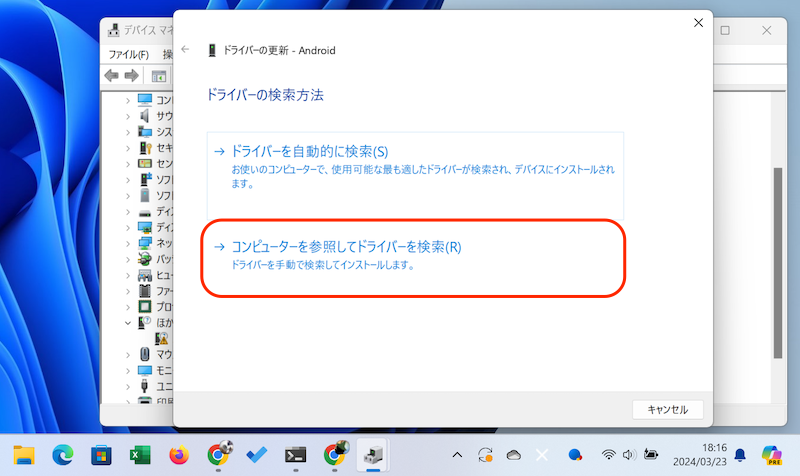This screenshot has height=476, width=800.
Task: Open the ファイル(F) menu in Device Manager
Action: 128,54
